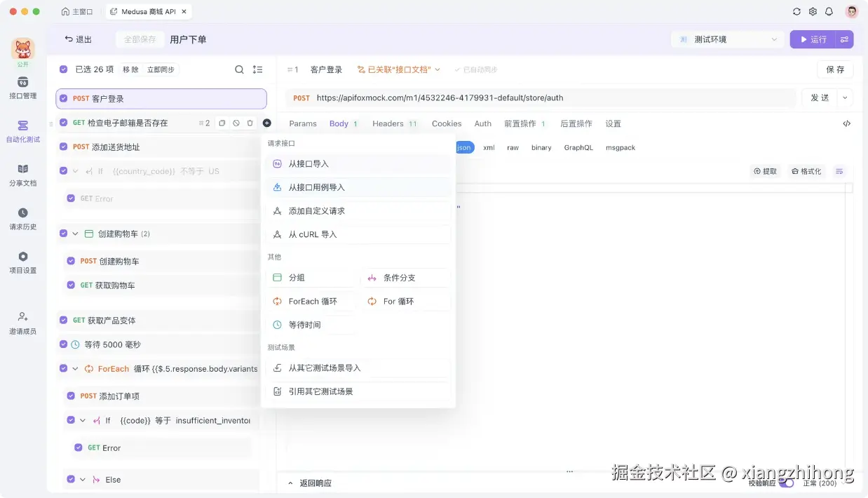Screen dimensions: 868x498
Task: Click the 主窗口 home tab
Action: tap(79, 12)
